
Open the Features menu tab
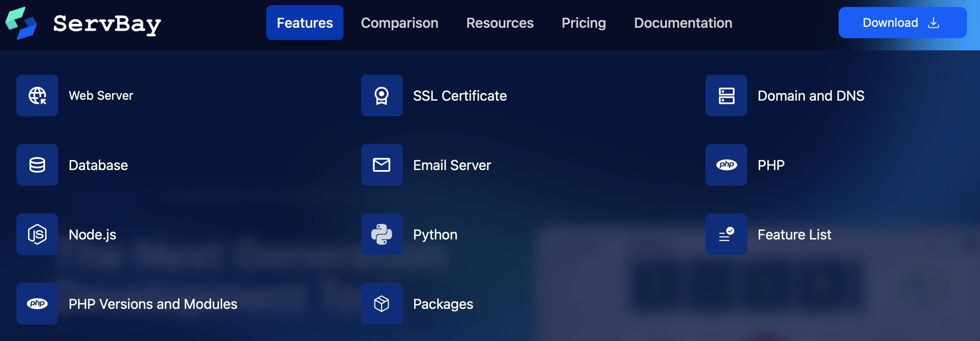[x=305, y=23]
